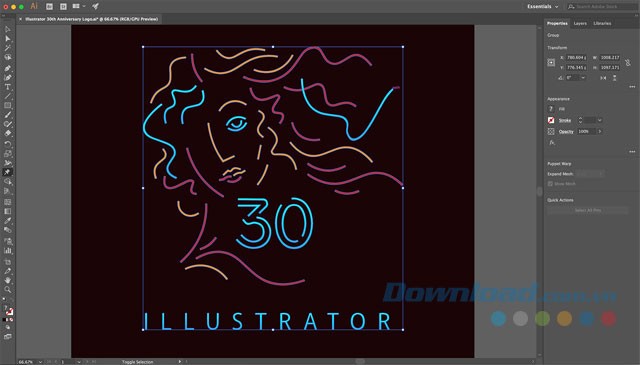Select the Perspective Grid tool
Image resolution: width=640 pixels, height=365 pixels.
coord(7,191)
